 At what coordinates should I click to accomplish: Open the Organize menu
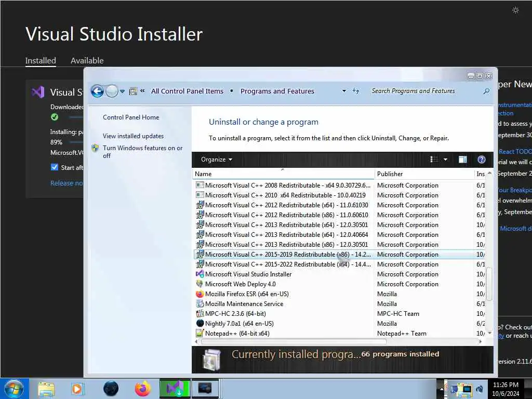(217, 159)
